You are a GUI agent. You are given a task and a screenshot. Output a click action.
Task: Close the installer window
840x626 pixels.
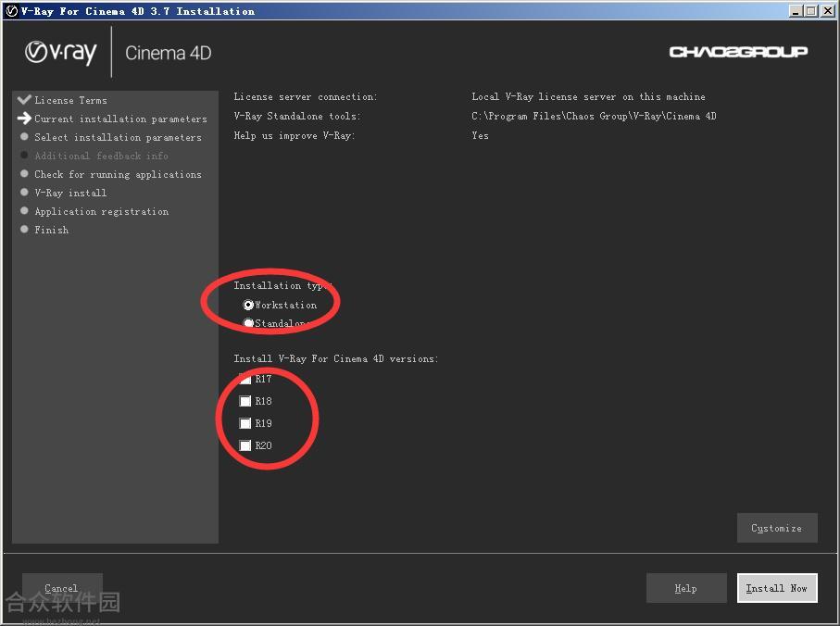tap(827, 11)
